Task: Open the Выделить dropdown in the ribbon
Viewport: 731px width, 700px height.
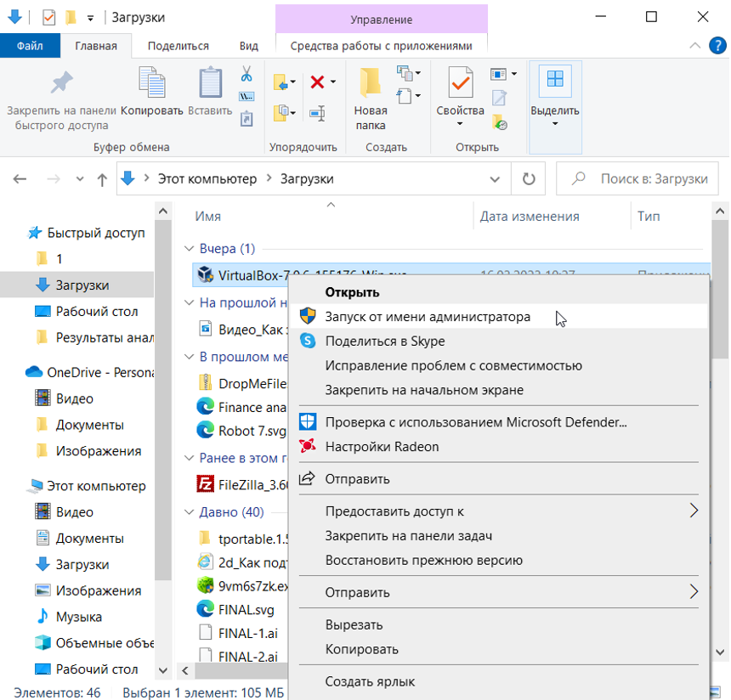Action: [x=555, y=123]
